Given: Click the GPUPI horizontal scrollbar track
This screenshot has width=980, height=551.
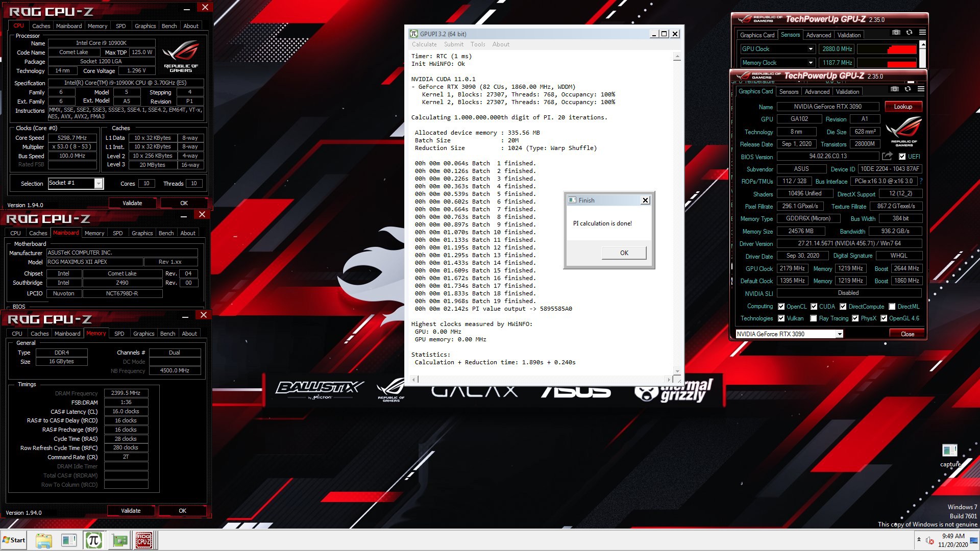Looking at the screenshot, I should (x=541, y=379).
